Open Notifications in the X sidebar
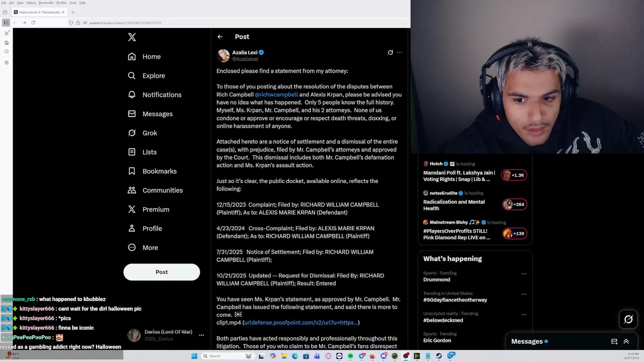 click(154, 95)
